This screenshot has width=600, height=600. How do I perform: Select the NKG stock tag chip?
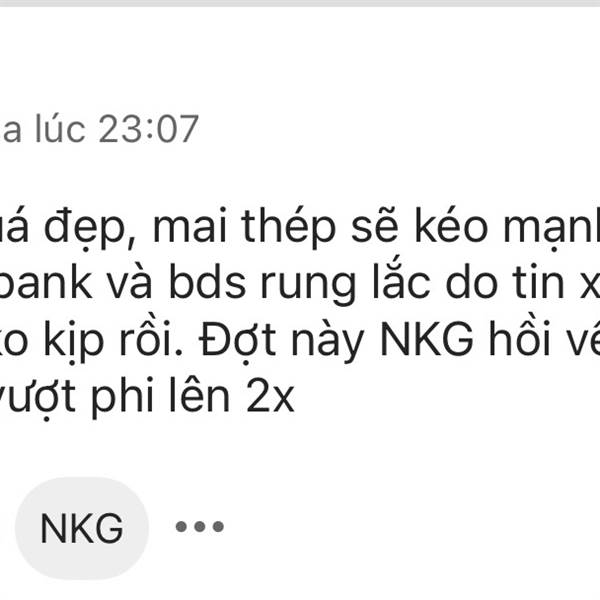click(82, 528)
